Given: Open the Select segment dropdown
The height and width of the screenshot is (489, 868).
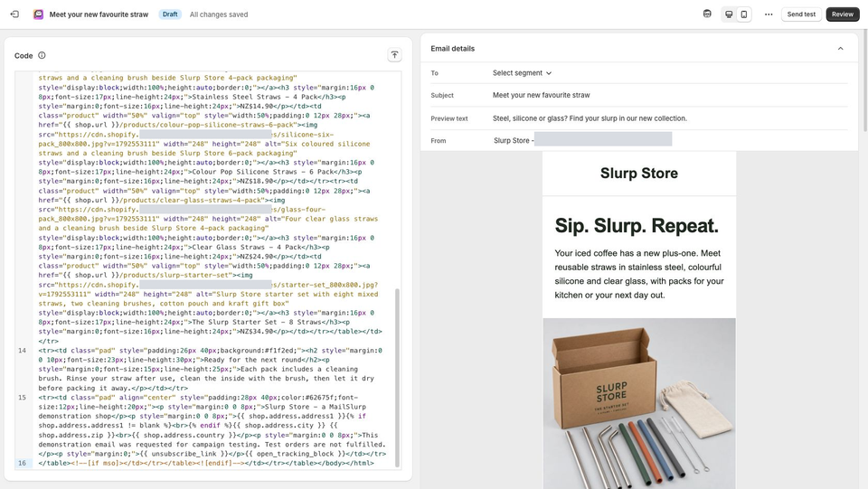Looking at the screenshot, I should pos(522,73).
